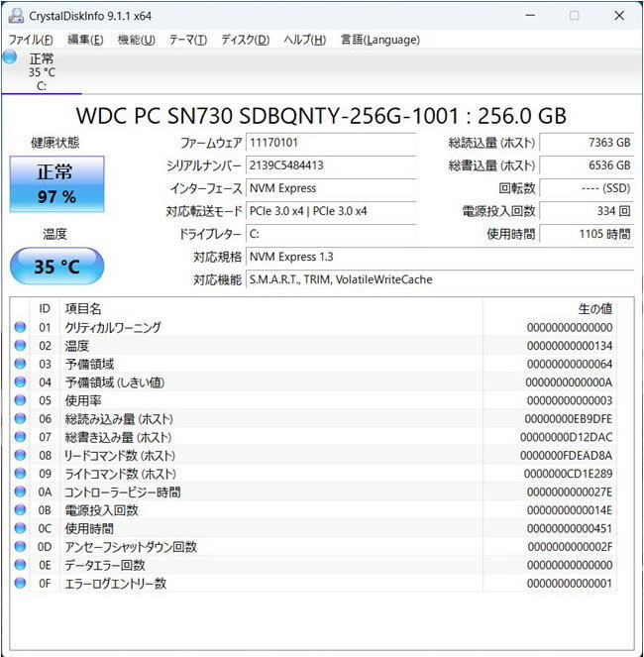
Task: Click raw value 0000000EB9DFE
Action: click(568, 419)
